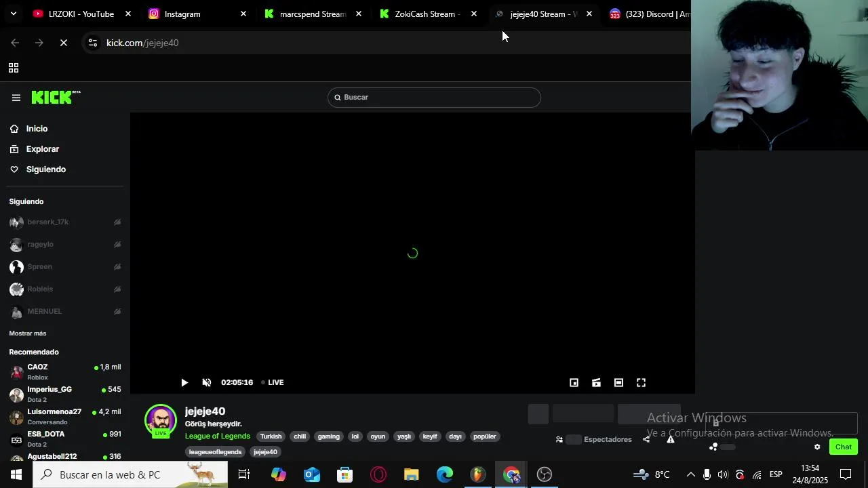The width and height of the screenshot is (868, 488).
Task: Click the kick.com/jejeje40 address bar
Action: (142, 43)
